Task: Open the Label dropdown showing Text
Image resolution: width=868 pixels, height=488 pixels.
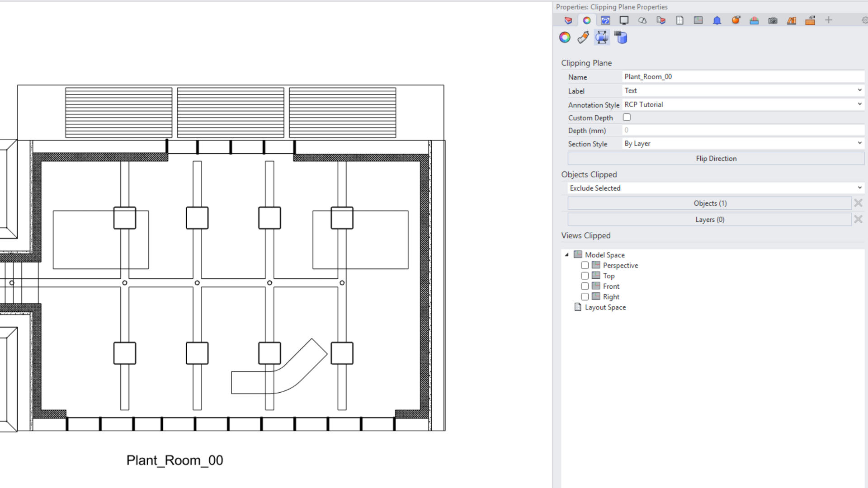Action: (743, 90)
